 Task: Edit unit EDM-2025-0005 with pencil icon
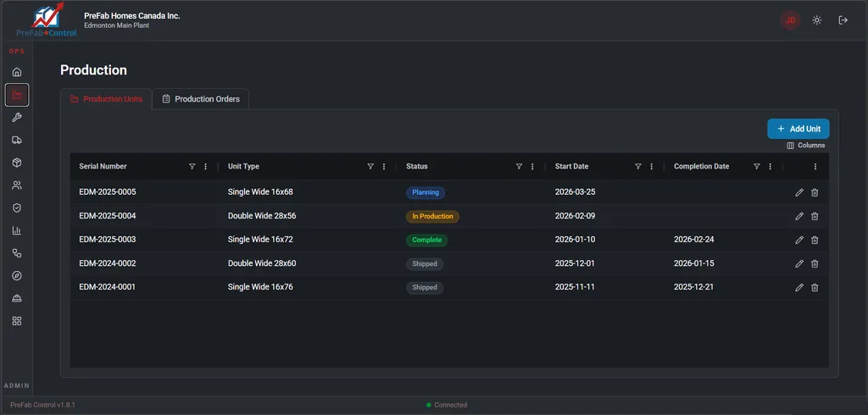(x=798, y=192)
